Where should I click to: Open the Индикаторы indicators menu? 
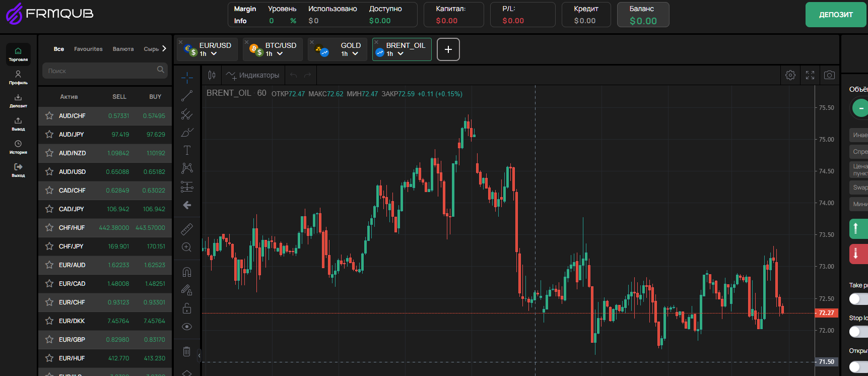tap(253, 75)
